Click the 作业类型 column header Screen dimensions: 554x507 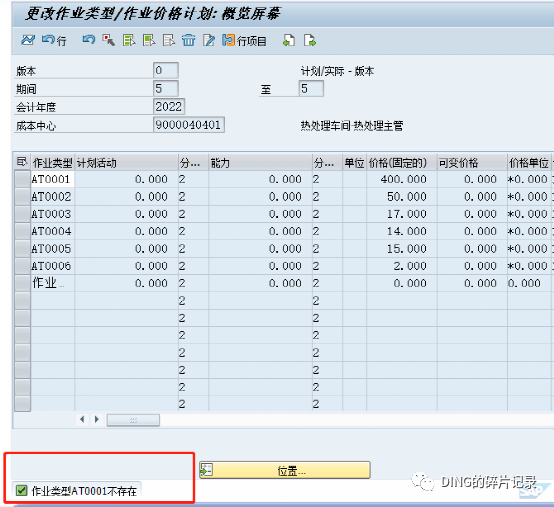53,163
